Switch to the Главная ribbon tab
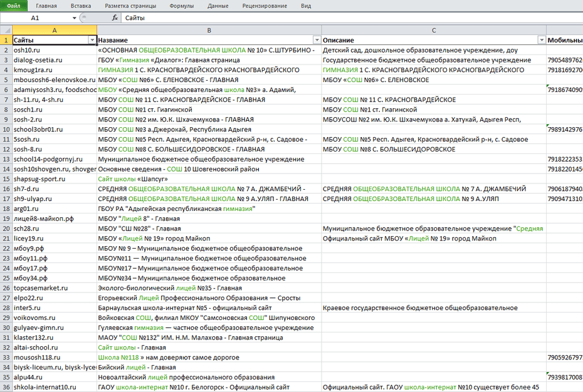The image size is (583, 392). 46,6
